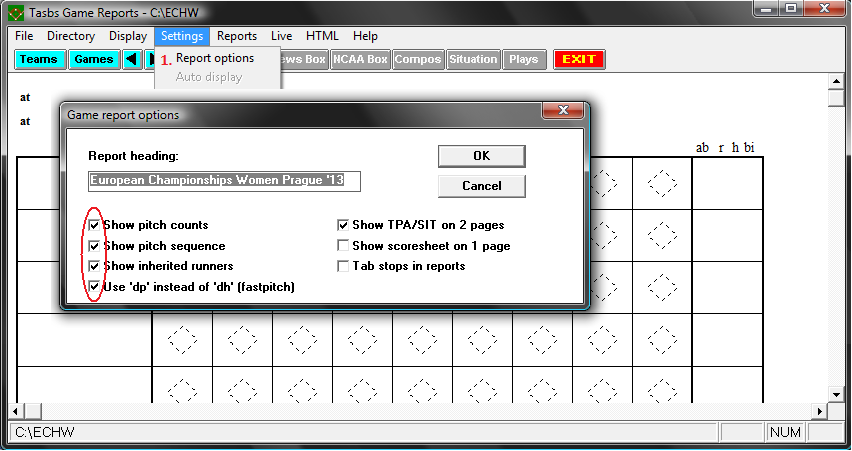Screen dimensions: 852x451
Task: Click C:\ECHW path in status bar
Action: [45, 433]
